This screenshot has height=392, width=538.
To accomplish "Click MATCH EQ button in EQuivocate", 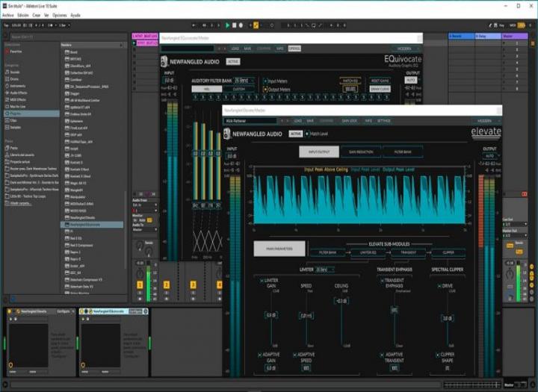I will click(350, 81).
